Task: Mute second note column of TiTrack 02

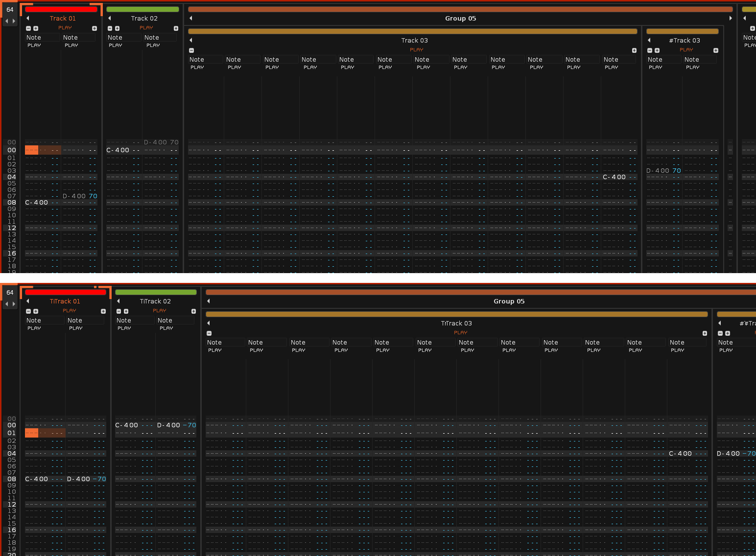Action: click(166, 328)
